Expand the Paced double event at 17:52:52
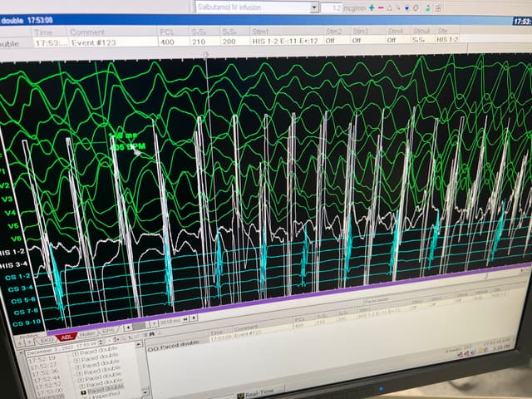Screen dimensions: 532x399 point(81,380)
